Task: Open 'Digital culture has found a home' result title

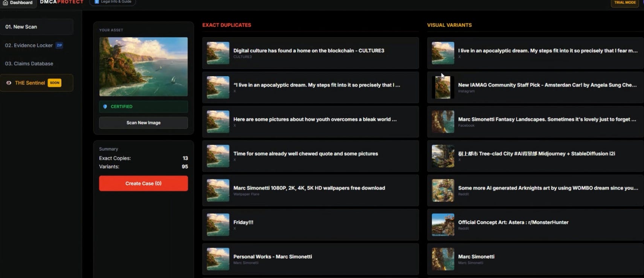Action: (309, 51)
